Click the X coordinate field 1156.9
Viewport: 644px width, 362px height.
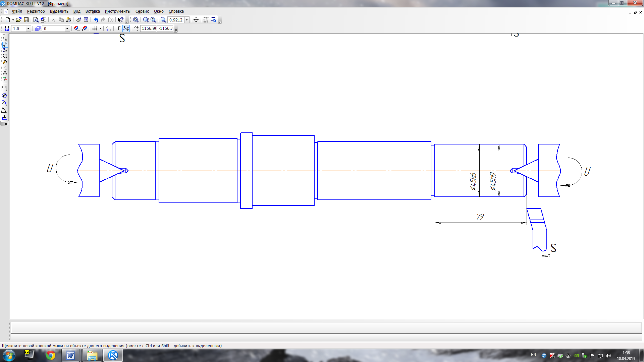point(148,28)
